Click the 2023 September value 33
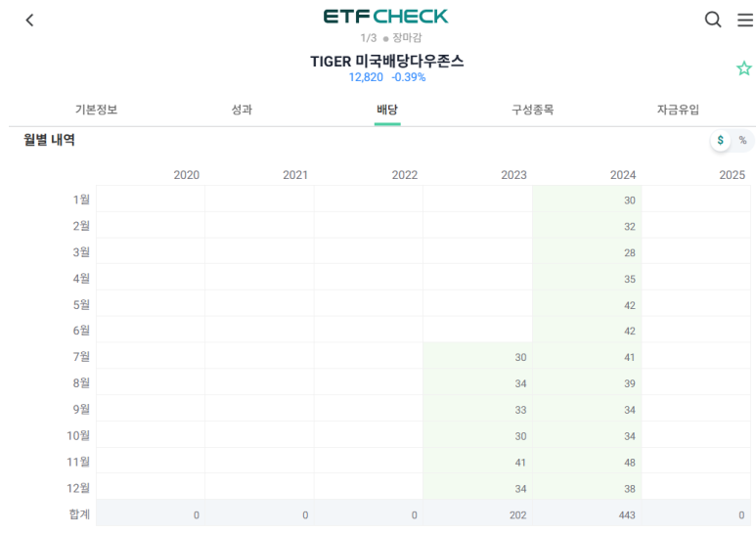 (x=520, y=410)
